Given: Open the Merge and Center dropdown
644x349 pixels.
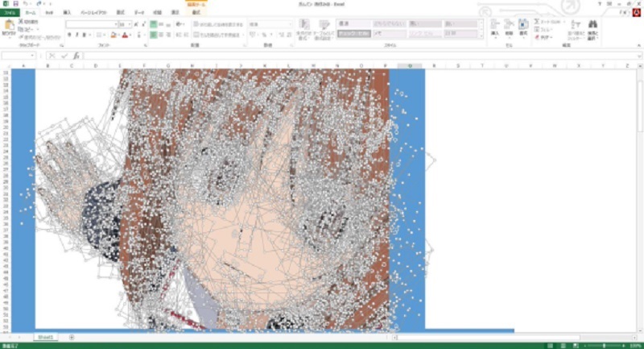Looking at the screenshot, I should click(243, 35).
